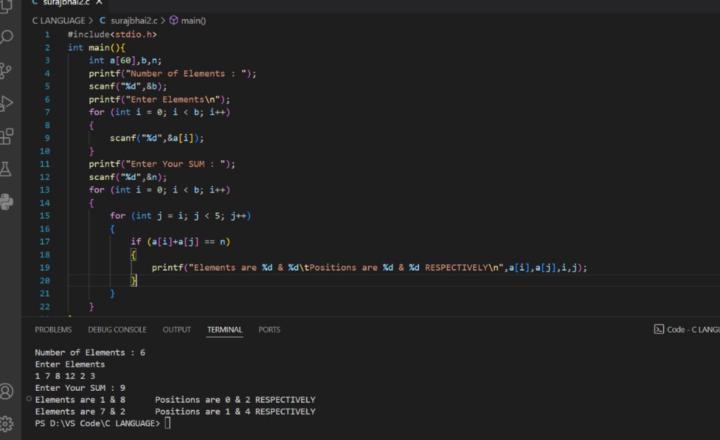Open the Accounts menu icon
The height and width of the screenshot is (440, 720).
click(x=6, y=391)
